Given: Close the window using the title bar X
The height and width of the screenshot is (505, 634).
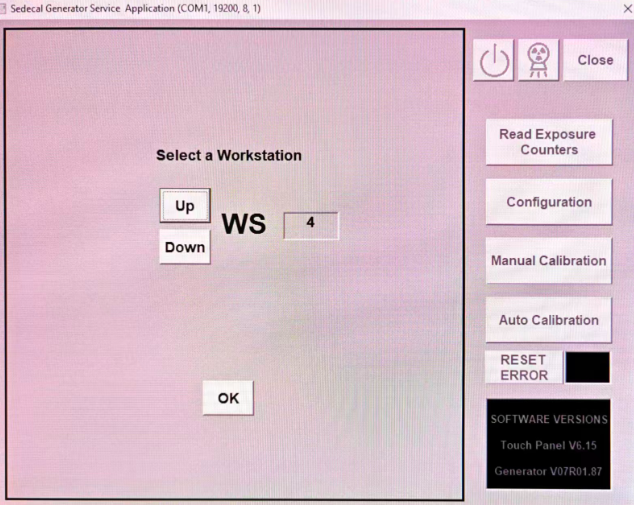Looking at the screenshot, I should click(628, 8).
